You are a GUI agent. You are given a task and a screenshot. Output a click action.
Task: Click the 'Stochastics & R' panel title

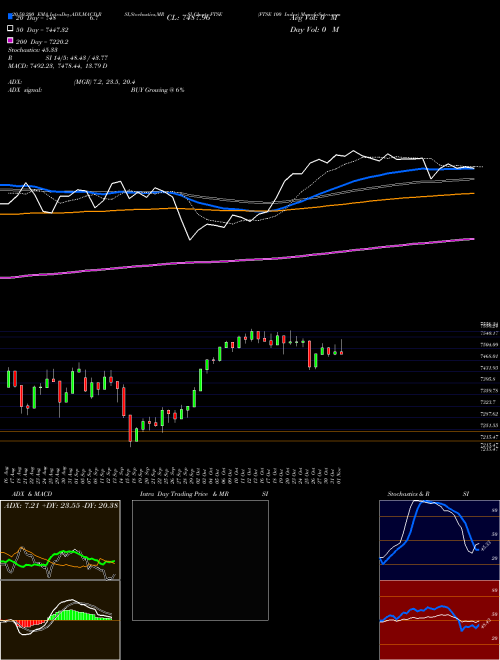pyautogui.click(x=408, y=494)
